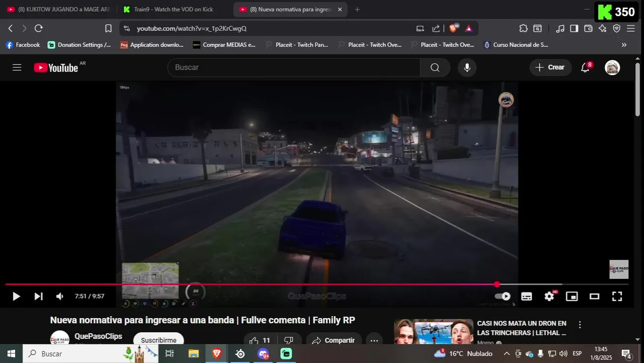Install or cast screen icon in address bar
644x363 pixels.
[x=420, y=29]
